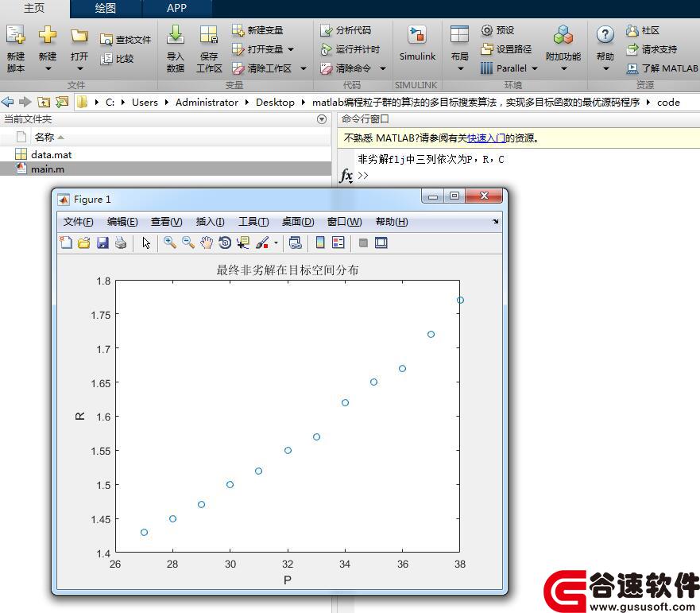Open Simulink from the toolstrip
The height and width of the screenshot is (613, 700).
pos(417,42)
